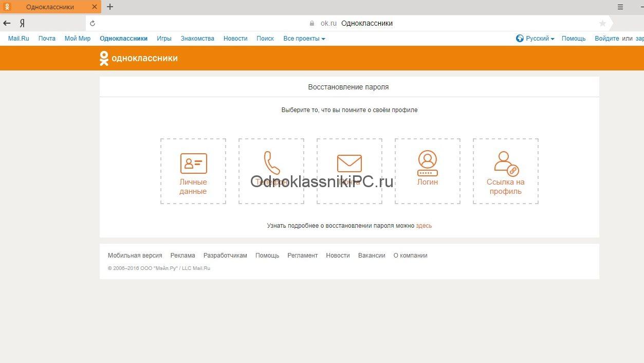Choose recovery by login (Логин)
Viewport: 644px width, 363px height.
click(428, 171)
